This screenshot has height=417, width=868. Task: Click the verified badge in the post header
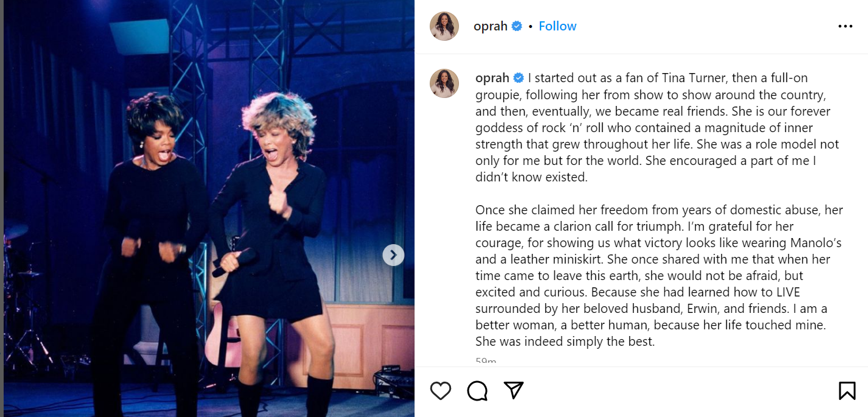pos(517,26)
